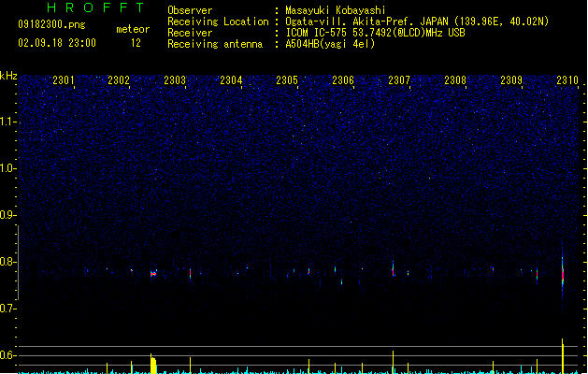Click the 1.0 kHz axis label
Viewport: 588px width, 374px height.
[8, 168]
